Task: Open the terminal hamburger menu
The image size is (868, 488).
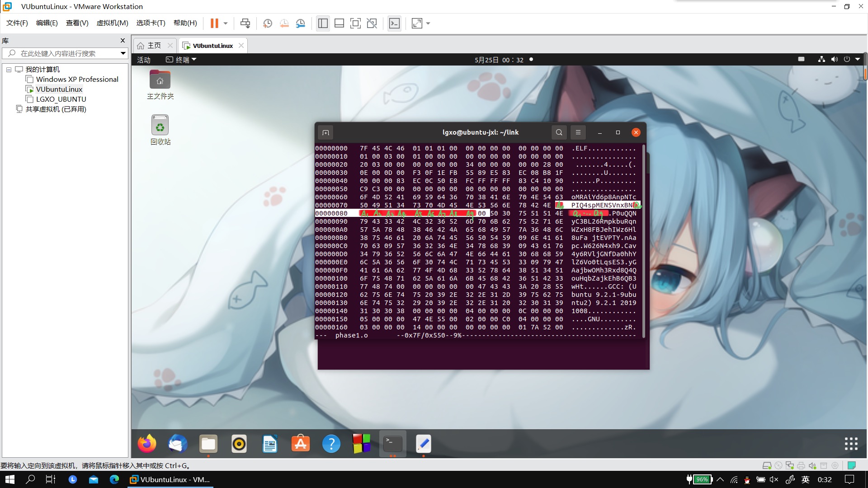Action: point(578,132)
